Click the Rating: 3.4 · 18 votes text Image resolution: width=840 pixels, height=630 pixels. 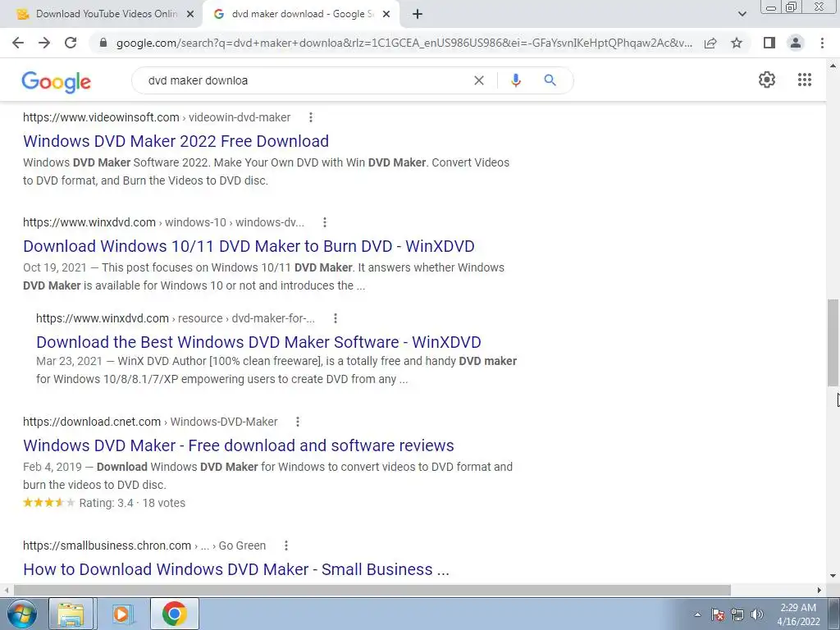click(132, 503)
